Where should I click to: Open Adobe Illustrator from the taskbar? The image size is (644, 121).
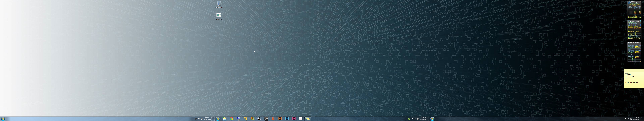coord(280,119)
